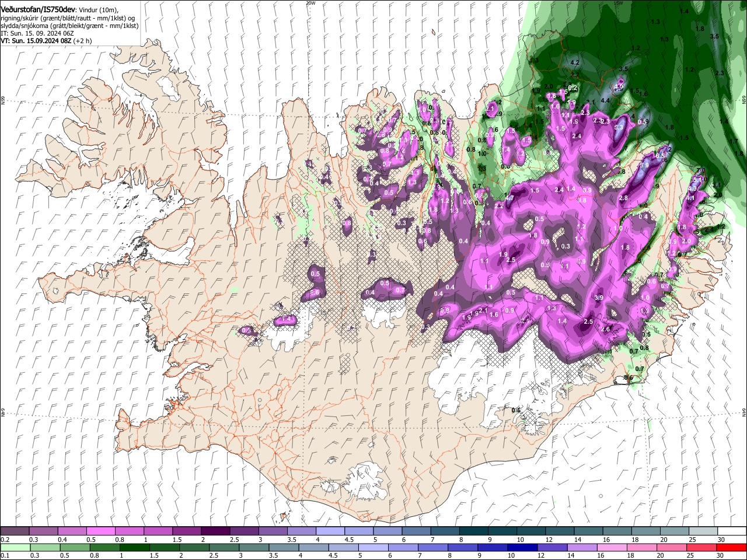Select light grey upper swatch between 25 and 30
This screenshot has width=747, height=560.
coord(703,531)
